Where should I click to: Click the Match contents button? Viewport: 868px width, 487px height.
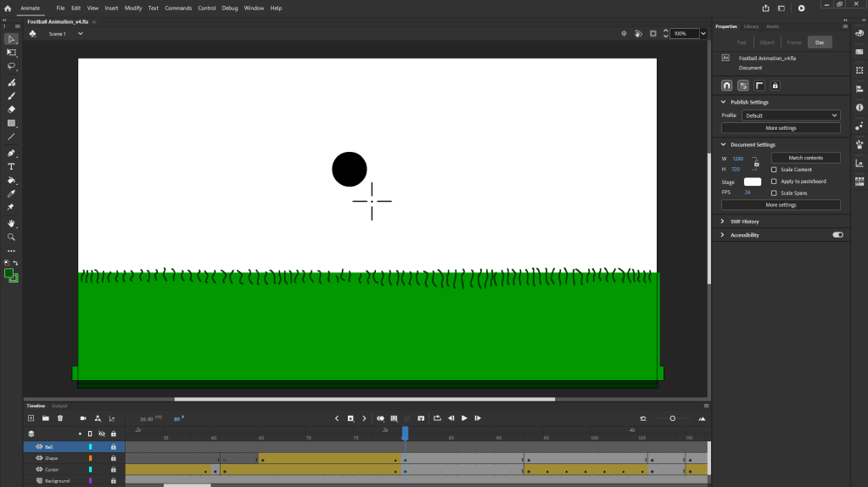pyautogui.click(x=805, y=158)
